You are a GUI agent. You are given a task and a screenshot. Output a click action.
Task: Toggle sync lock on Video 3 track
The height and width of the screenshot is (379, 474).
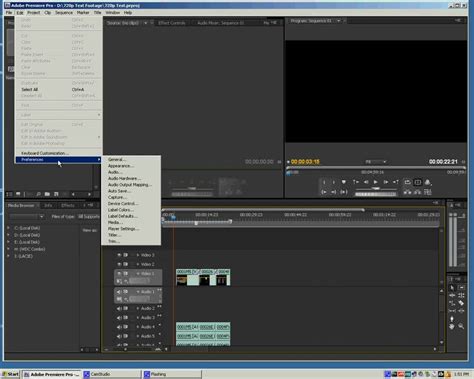(x=126, y=255)
